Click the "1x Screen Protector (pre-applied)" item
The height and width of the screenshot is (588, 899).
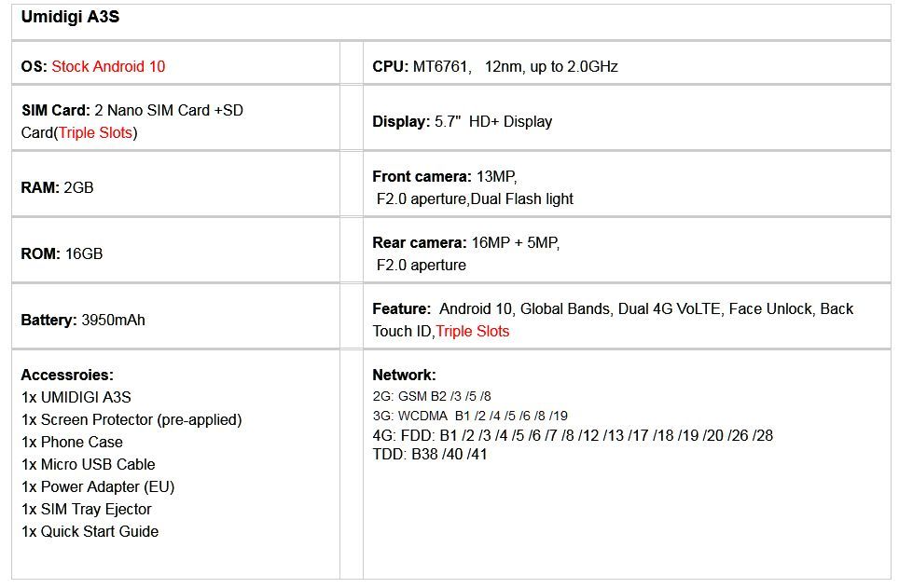pos(131,419)
